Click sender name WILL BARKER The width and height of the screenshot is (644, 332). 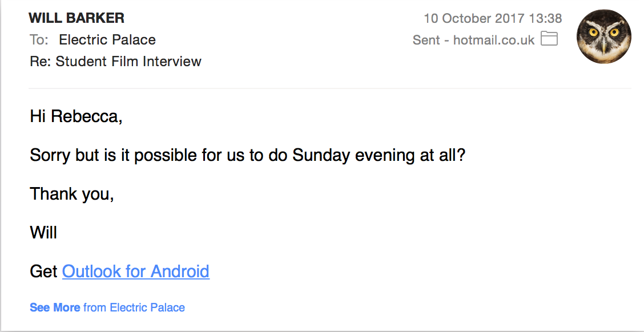(77, 18)
